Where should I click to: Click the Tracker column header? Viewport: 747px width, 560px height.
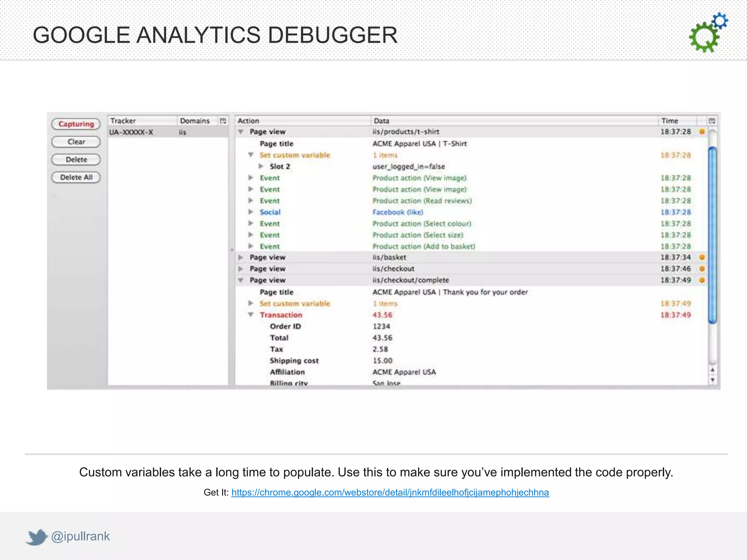pos(142,121)
